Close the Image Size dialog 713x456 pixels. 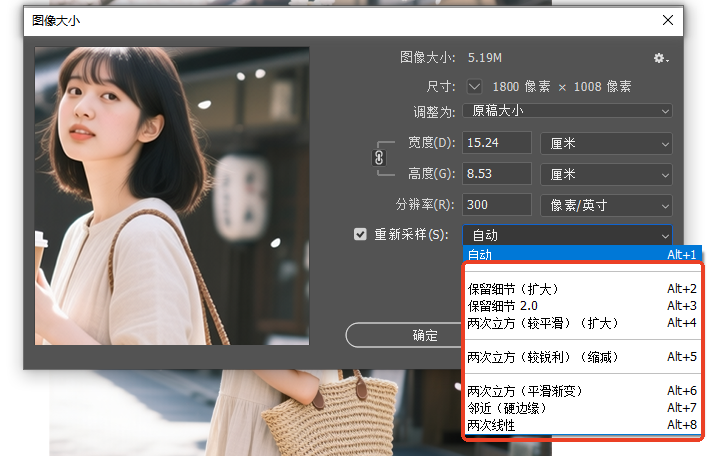[x=667, y=20]
